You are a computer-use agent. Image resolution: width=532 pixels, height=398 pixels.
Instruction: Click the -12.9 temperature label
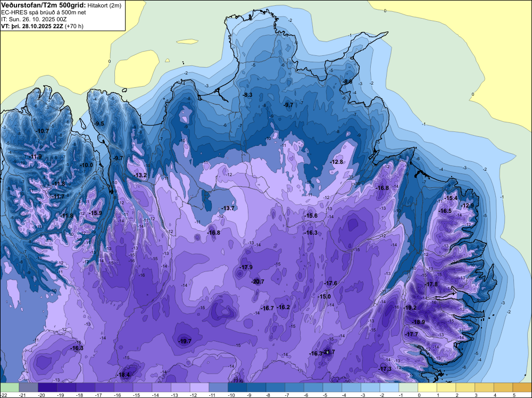[468, 205]
